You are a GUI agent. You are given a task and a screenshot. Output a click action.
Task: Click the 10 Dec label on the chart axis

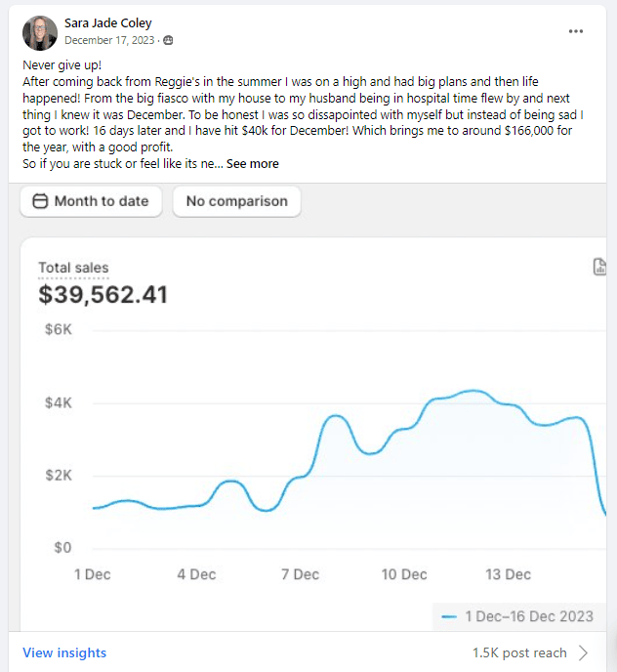(x=404, y=574)
